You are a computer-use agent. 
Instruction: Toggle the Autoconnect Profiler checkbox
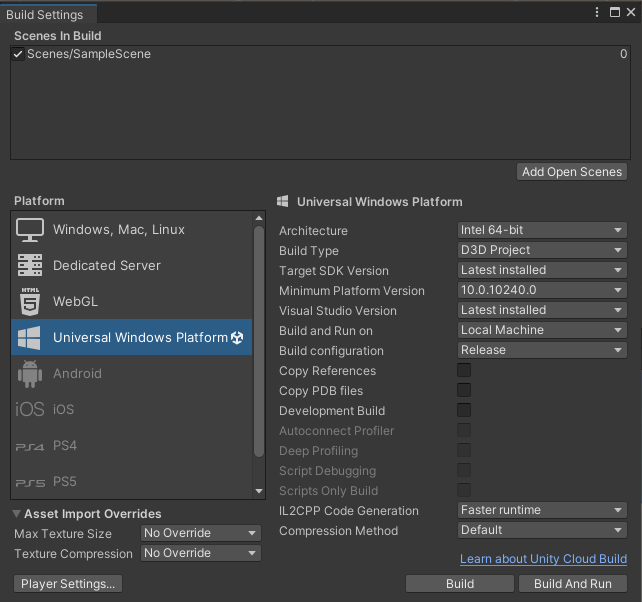[x=464, y=430]
